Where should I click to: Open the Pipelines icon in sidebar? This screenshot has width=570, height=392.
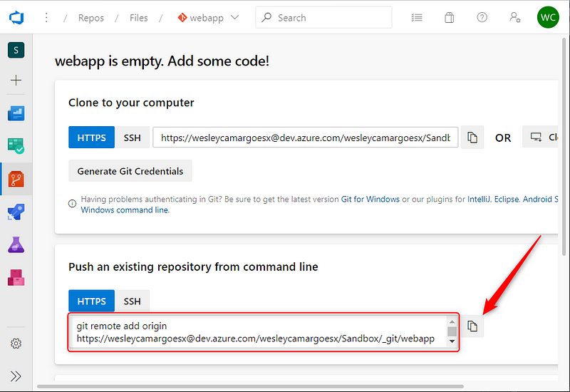tap(16, 212)
